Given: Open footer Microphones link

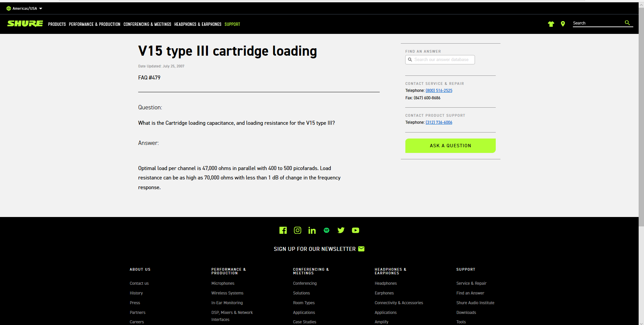Looking at the screenshot, I should 223,283.
